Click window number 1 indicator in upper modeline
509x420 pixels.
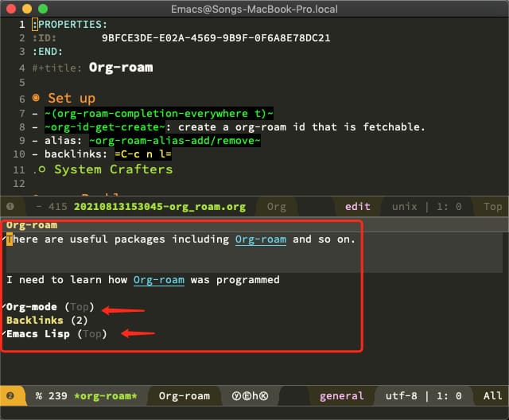(x=10, y=207)
